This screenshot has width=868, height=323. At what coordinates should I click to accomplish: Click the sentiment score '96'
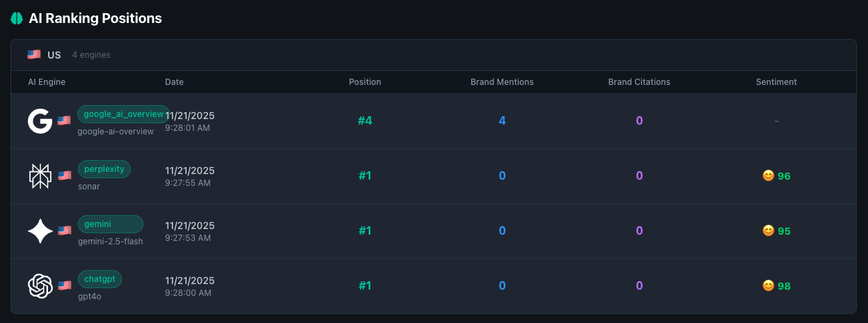pyautogui.click(x=784, y=176)
